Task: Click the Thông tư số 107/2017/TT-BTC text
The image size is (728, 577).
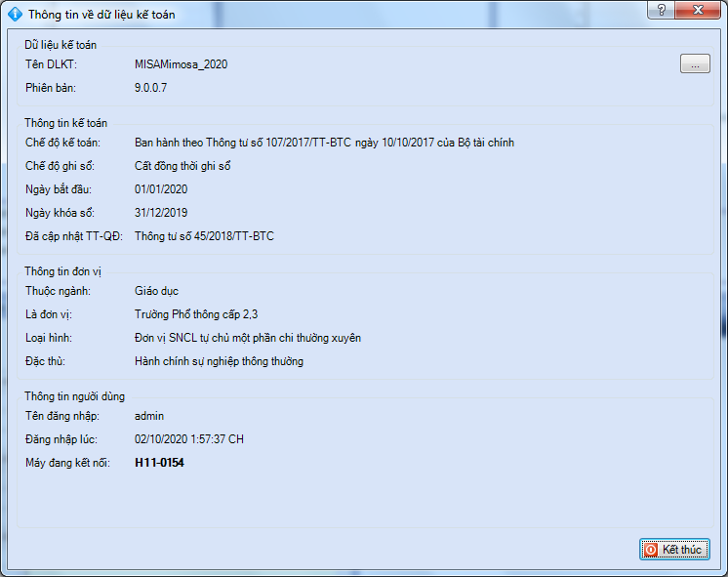Action: [278, 143]
